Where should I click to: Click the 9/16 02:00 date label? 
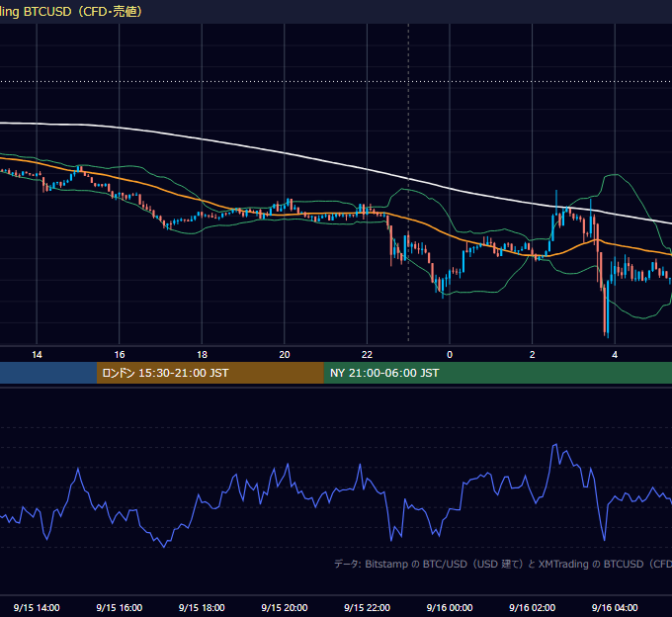pos(532,607)
